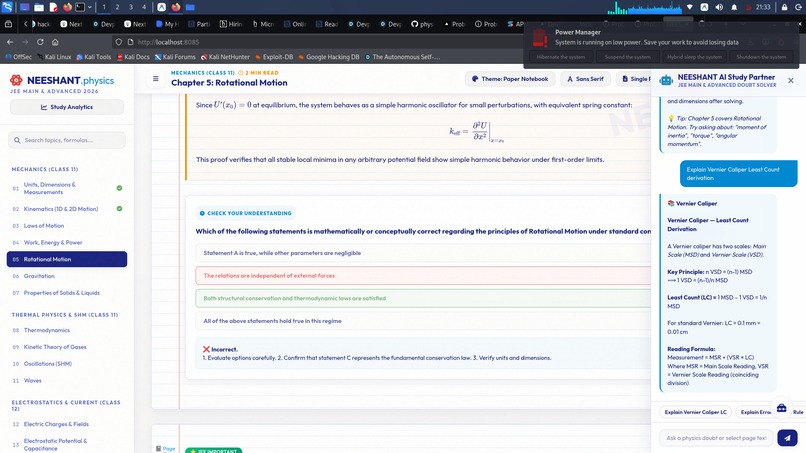Close the AI Study Partner panel
The height and width of the screenshot is (453, 806).
pyautogui.click(x=791, y=81)
